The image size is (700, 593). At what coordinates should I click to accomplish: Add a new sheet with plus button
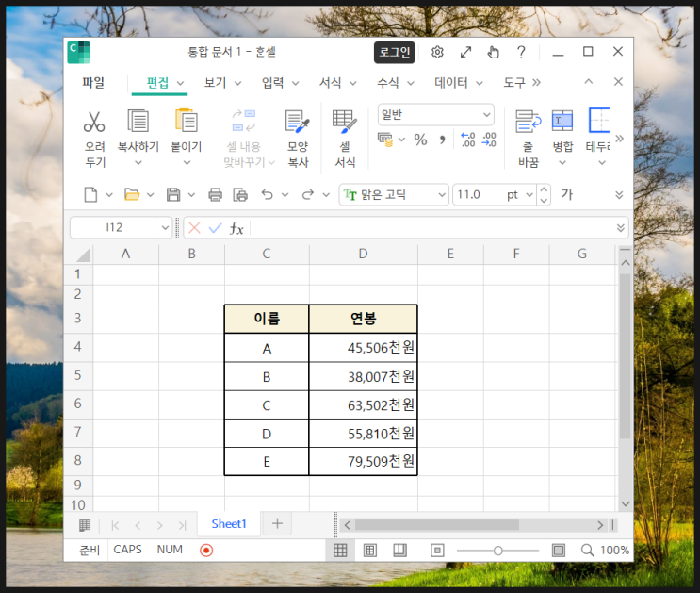tap(277, 524)
